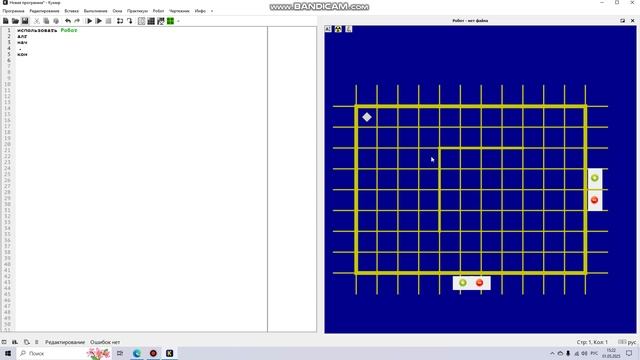This screenshot has width=640, height=360.
Task: Open the Окна menu
Action: [117, 11]
